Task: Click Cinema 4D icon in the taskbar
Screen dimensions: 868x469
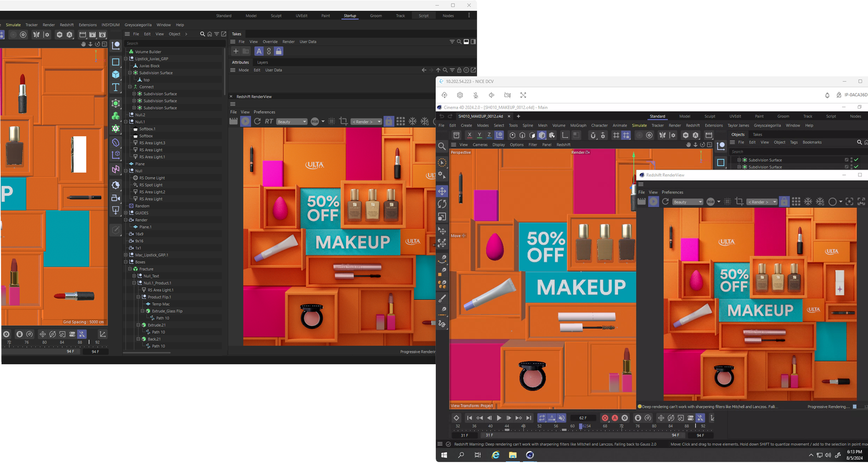Action: pos(529,455)
